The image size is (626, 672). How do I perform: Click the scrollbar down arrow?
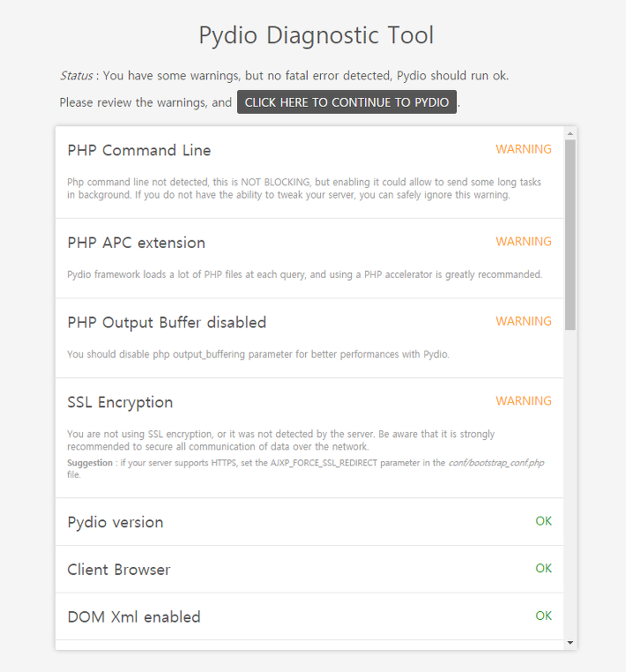click(570, 642)
